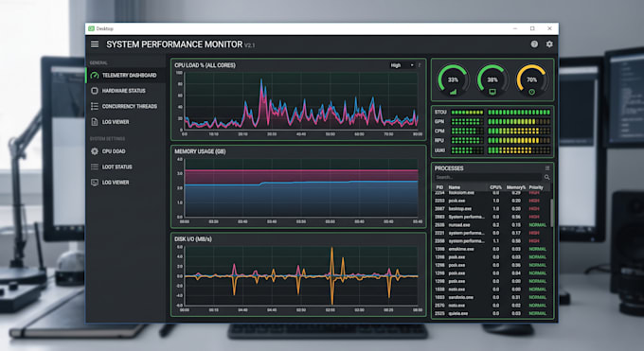The height and width of the screenshot is (351, 644).
Task: Open the hamburger menu beside the app title
Action: [95, 44]
